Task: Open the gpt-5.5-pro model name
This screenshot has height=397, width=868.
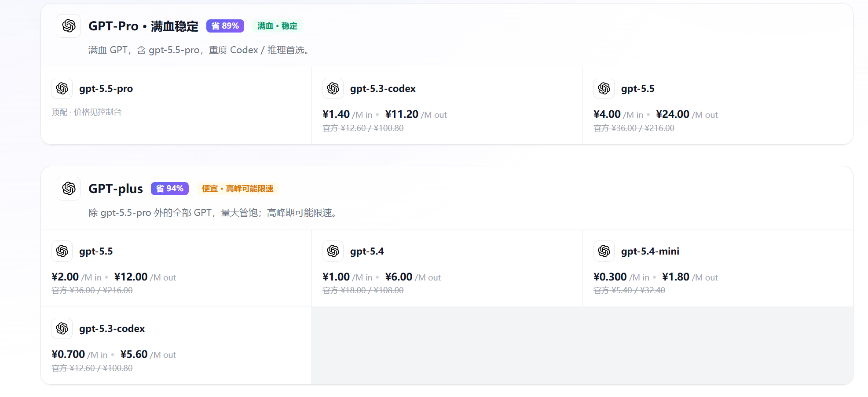Action: [x=106, y=89]
